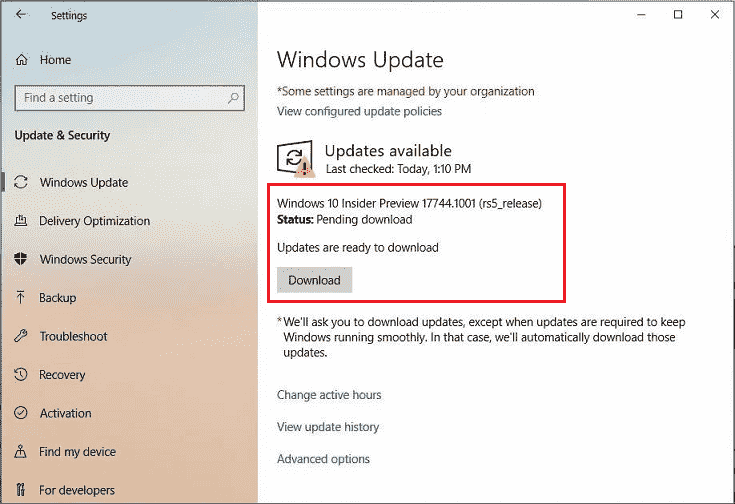Click the Delivery Optimization icon
The image size is (735, 504).
click(x=20, y=221)
